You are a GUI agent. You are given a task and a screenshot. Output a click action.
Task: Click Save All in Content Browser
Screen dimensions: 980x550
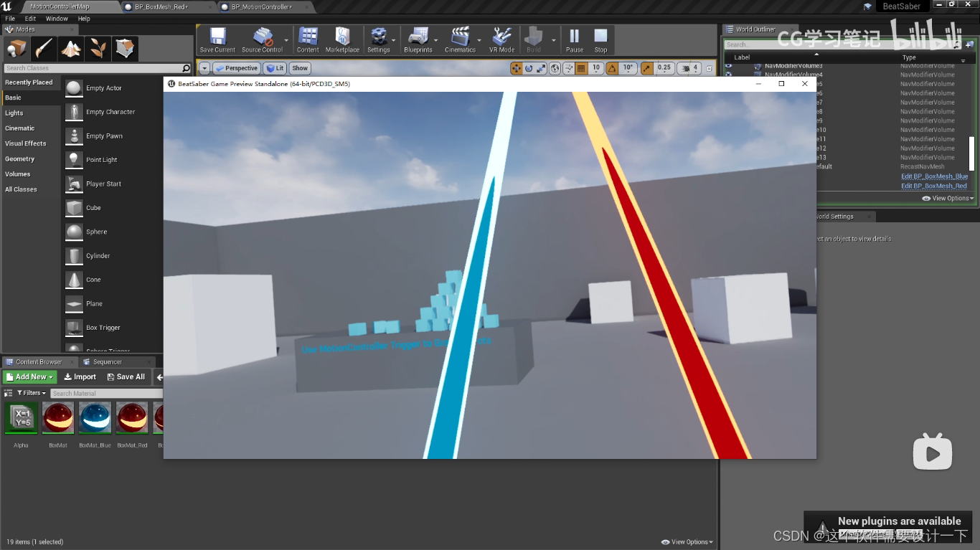126,376
